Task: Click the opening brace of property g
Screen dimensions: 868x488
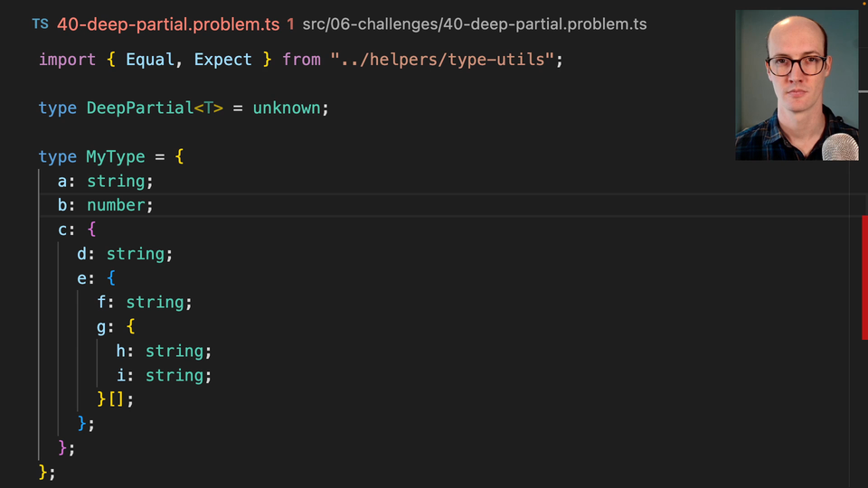Action: [130, 327]
